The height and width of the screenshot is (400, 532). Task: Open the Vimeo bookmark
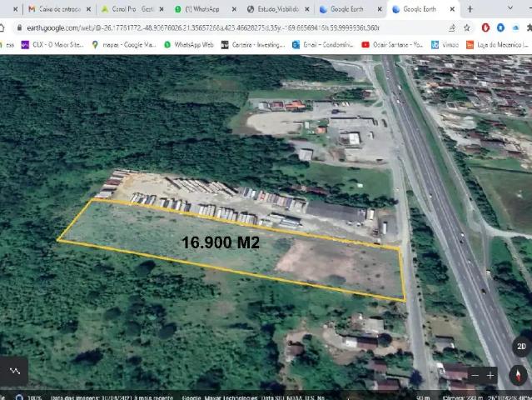(445, 44)
